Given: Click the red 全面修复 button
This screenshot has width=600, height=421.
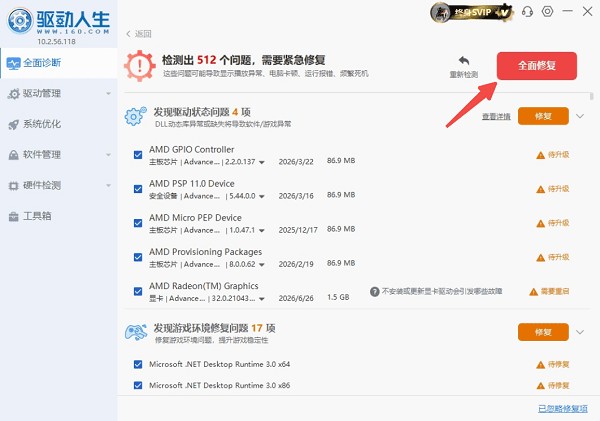Looking at the screenshot, I should pyautogui.click(x=536, y=66).
